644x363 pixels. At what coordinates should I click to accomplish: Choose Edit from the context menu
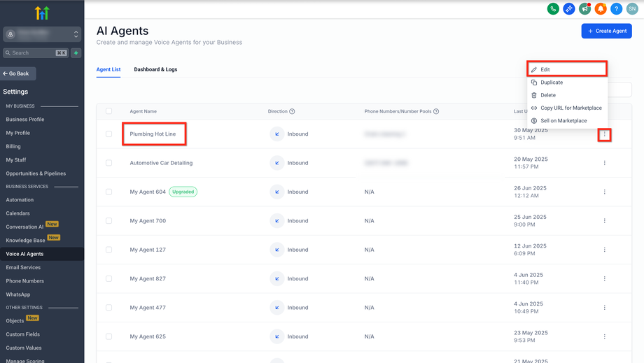[x=545, y=70]
